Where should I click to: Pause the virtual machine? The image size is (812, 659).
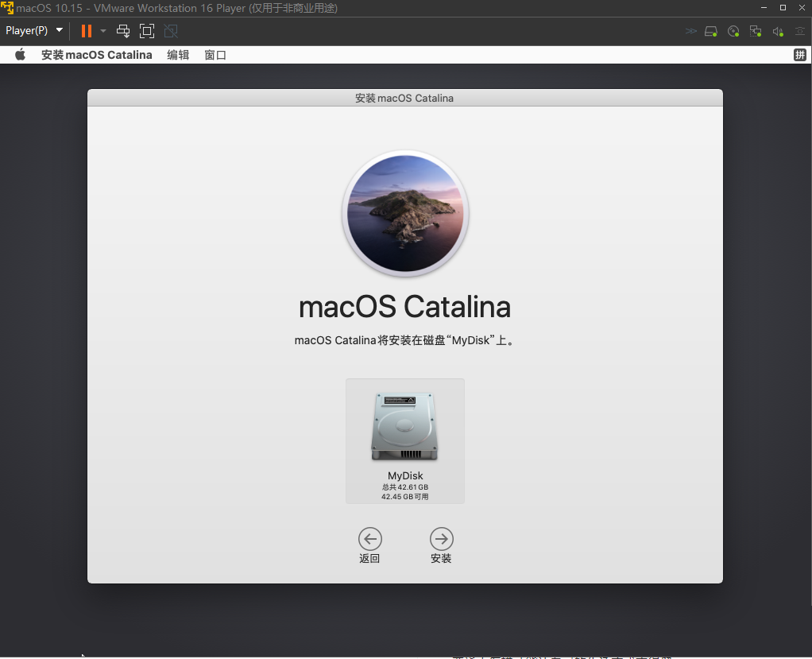[x=87, y=31]
